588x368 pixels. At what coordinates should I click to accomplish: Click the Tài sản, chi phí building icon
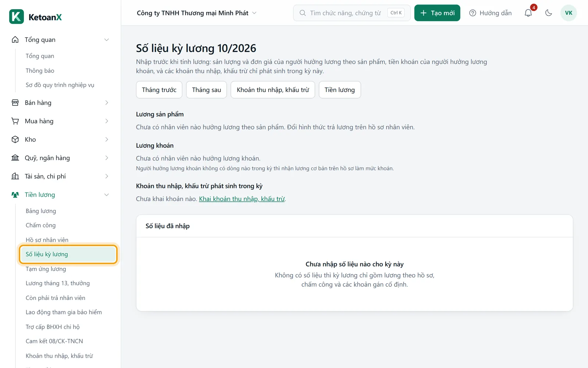pyautogui.click(x=15, y=176)
